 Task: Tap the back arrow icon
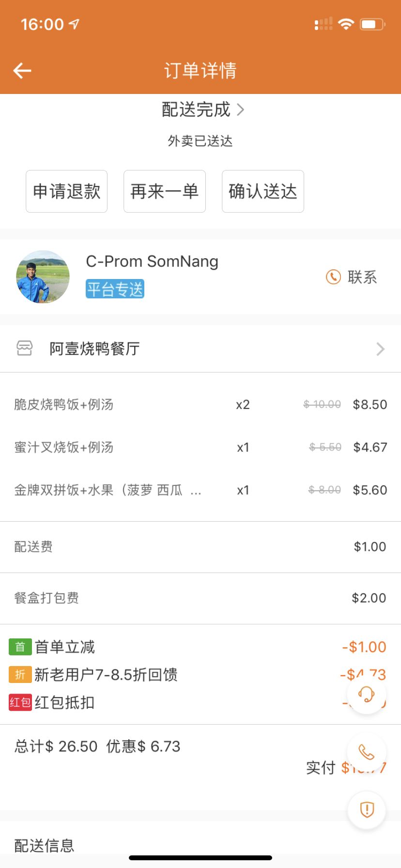point(22,71)
